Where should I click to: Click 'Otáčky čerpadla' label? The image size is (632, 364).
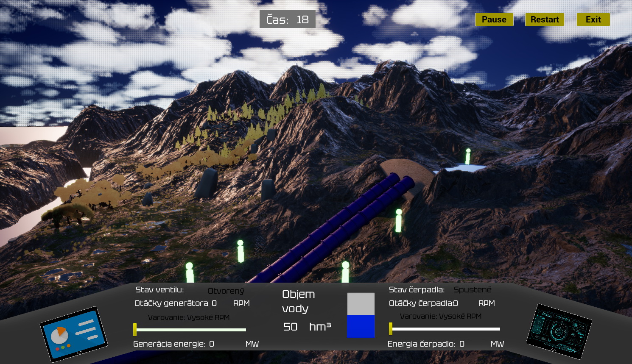pyautogui.click(x=421, y=303)
